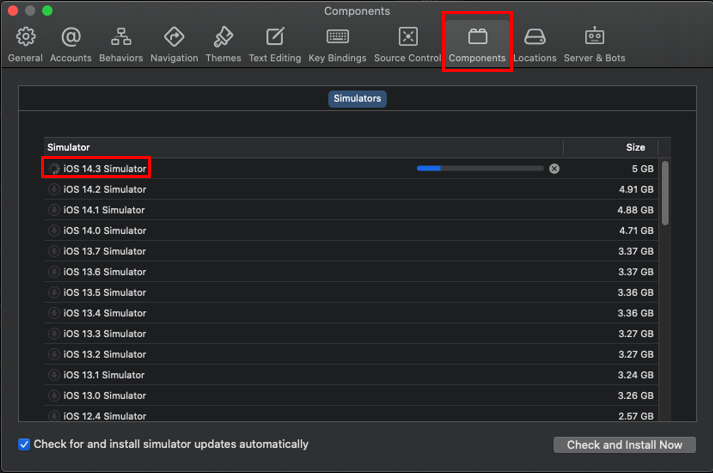713x473 pixels.
Task: Select the iOS 14.1 Simulator row label
Action: [104, 210]
